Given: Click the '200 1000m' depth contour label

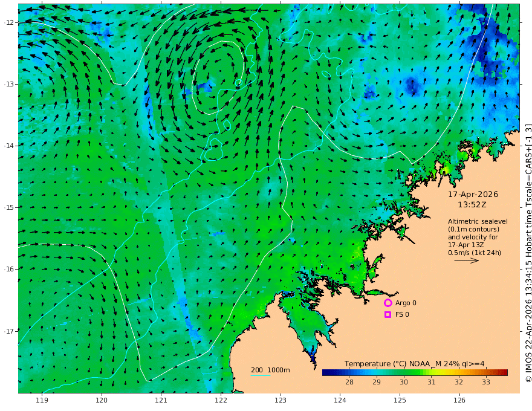Looking at the screenshot, I should (270, 370).
